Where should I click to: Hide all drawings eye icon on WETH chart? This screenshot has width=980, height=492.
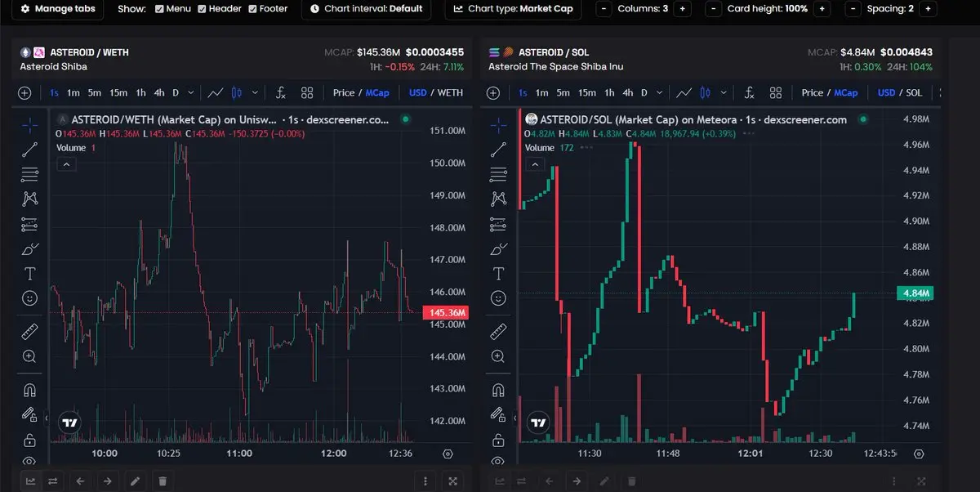coord(30,461)
